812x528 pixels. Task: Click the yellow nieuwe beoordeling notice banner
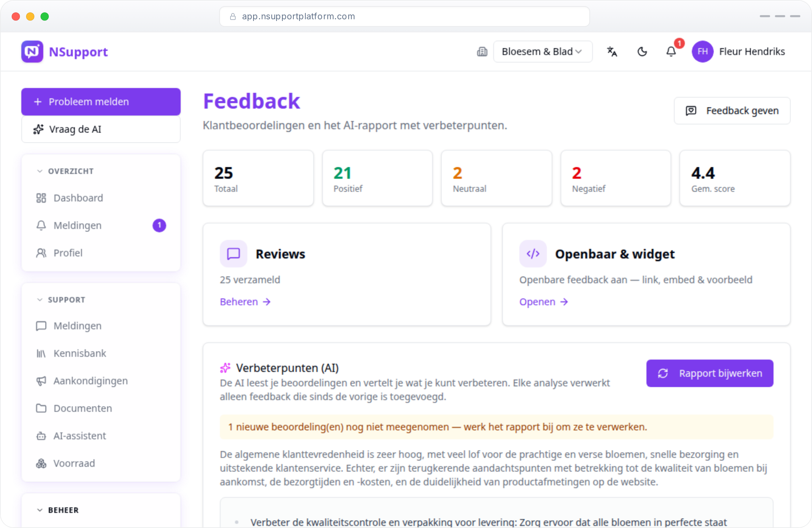(x=497, y=427)
